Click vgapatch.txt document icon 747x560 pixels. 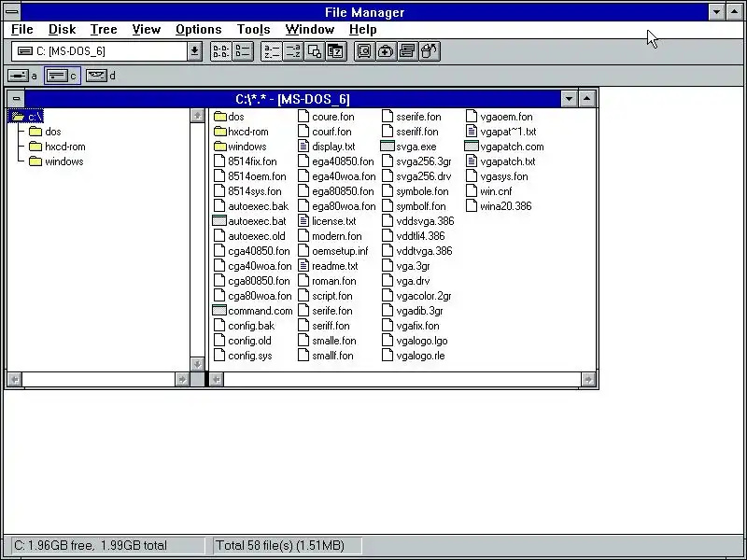[x=472, y=161]
